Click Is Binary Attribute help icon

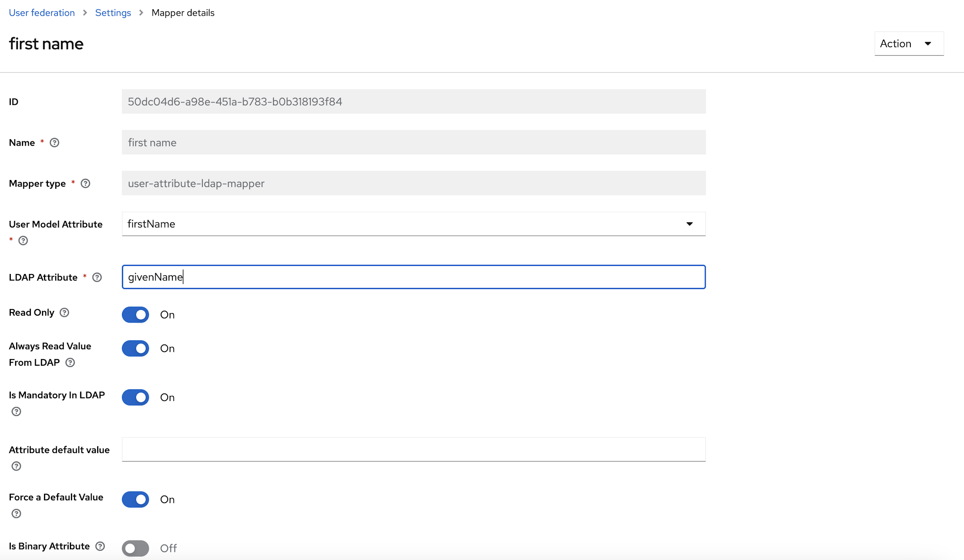coord(100,546)
